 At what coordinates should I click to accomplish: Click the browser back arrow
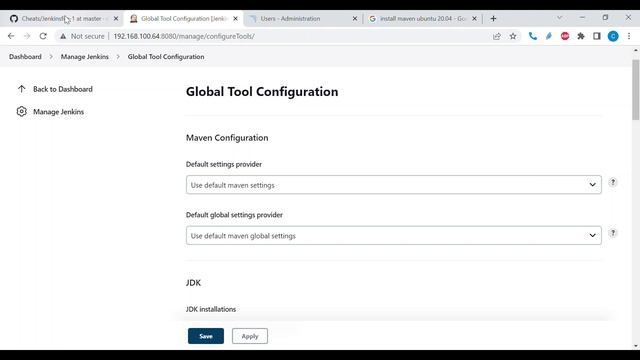click(x=11, y=36)
